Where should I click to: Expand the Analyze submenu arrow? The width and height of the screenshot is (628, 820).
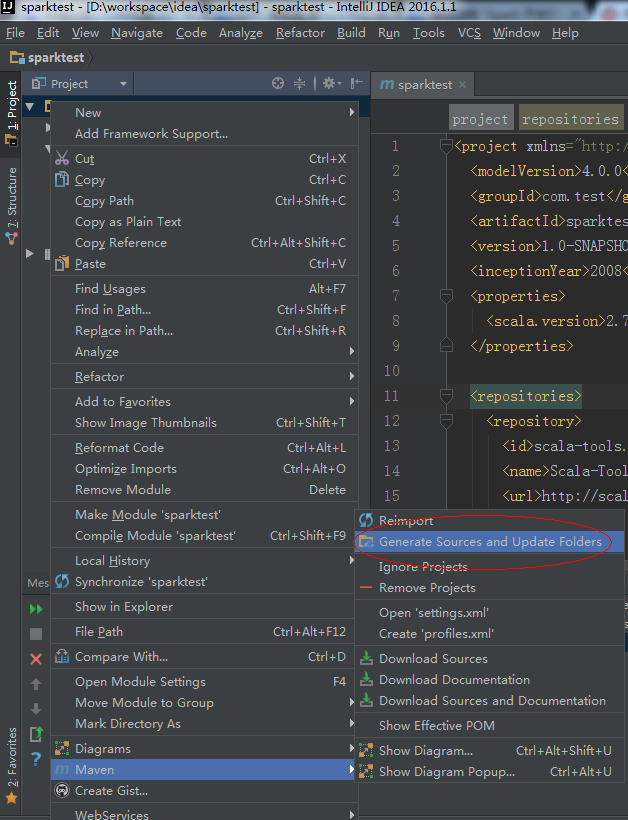(x=352, y=351)
